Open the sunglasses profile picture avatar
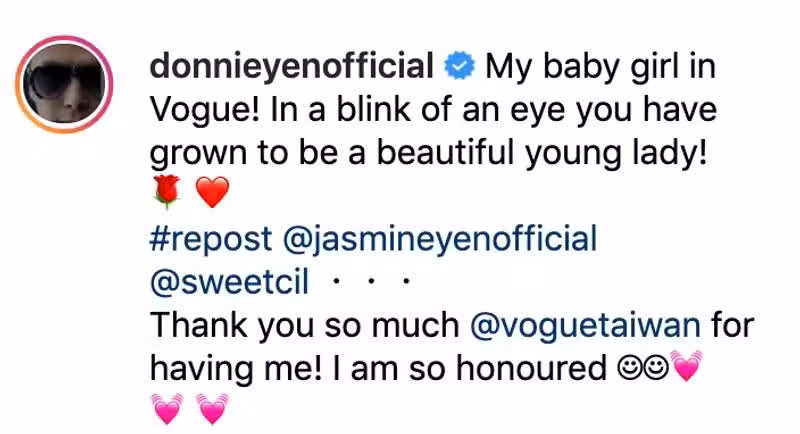The width and height of the screenshot is (800, 434). pyautogui.click(x=64, y=84)
